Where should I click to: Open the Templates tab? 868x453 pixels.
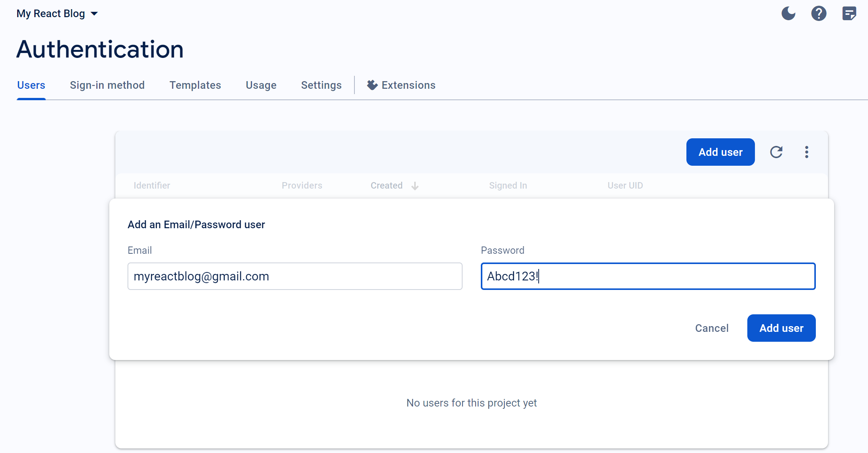point(195,85)
